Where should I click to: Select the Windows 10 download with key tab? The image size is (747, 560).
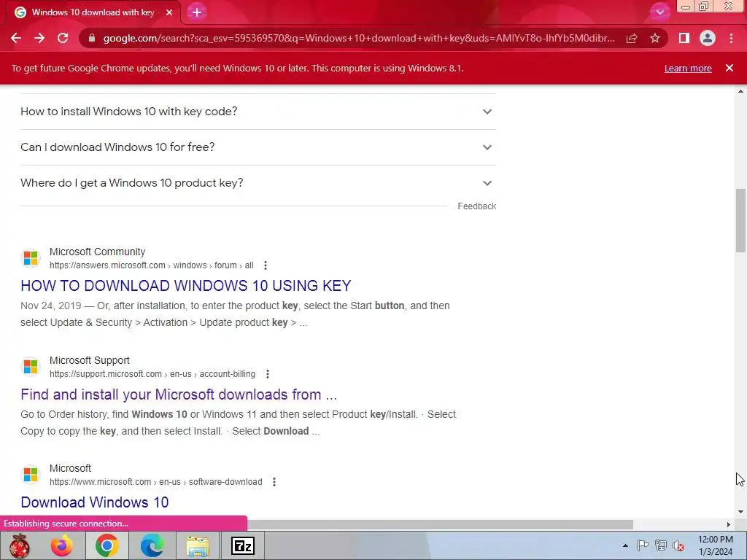[x=93, y=12]
